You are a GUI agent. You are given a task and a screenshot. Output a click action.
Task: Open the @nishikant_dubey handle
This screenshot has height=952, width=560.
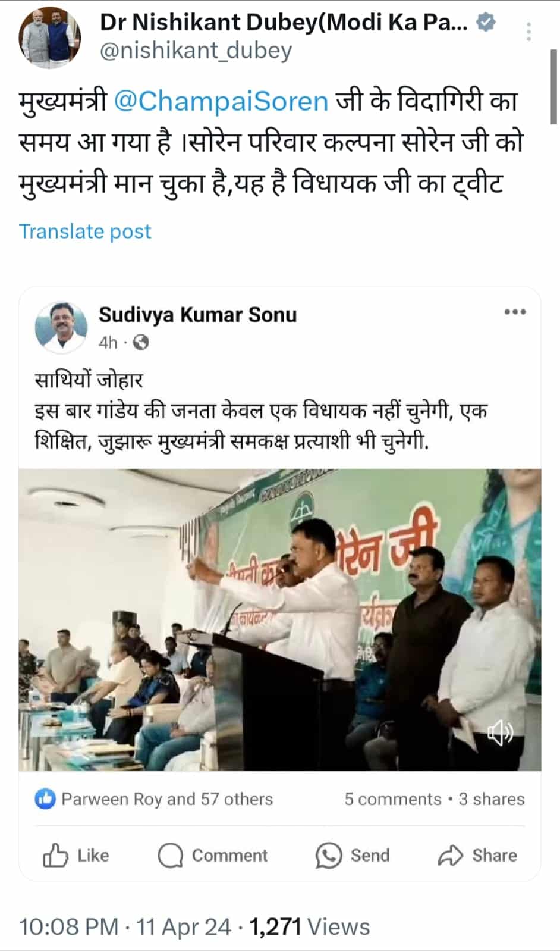coord(196,51)
